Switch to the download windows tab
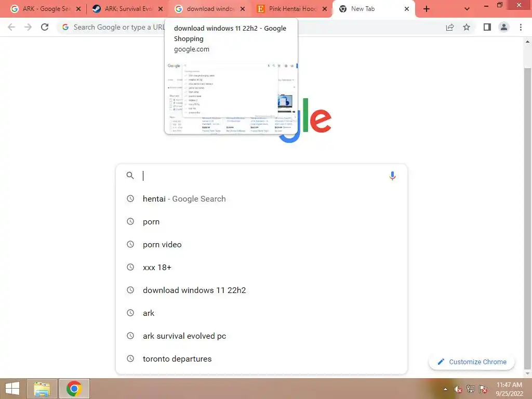532x399 pixels. click(x=210, y=9)
